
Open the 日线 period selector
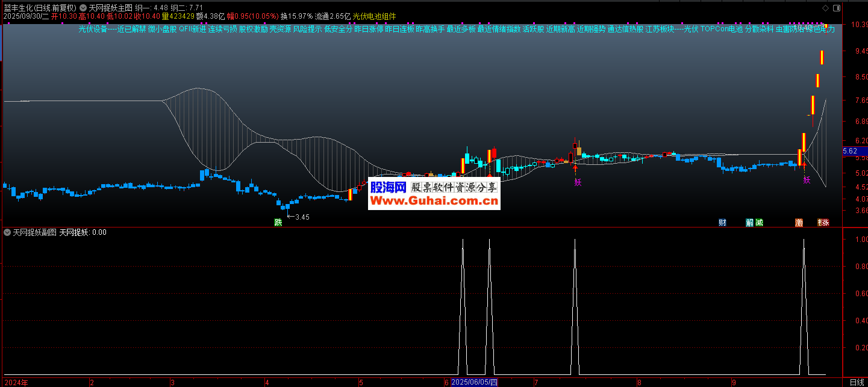[856, 382]
